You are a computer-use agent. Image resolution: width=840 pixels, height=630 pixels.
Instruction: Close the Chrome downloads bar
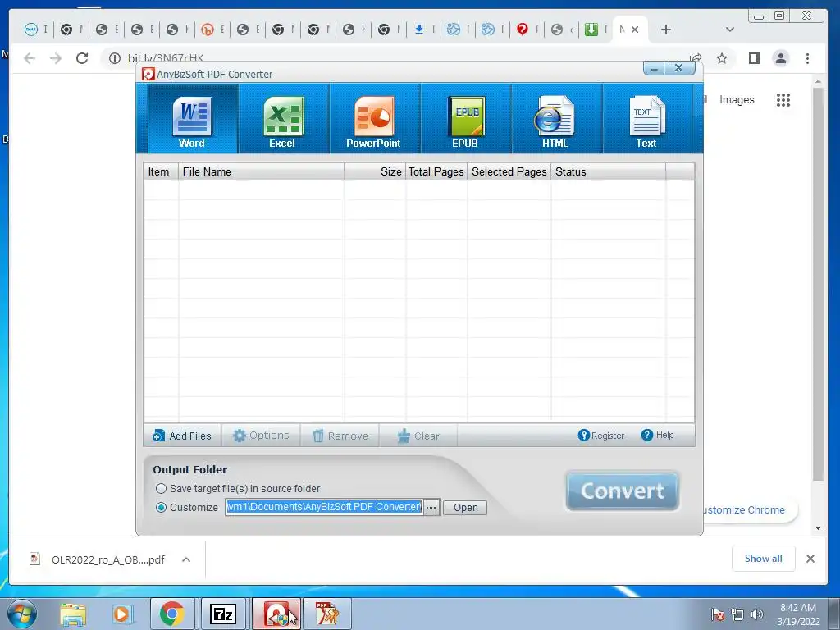[810, 559]
